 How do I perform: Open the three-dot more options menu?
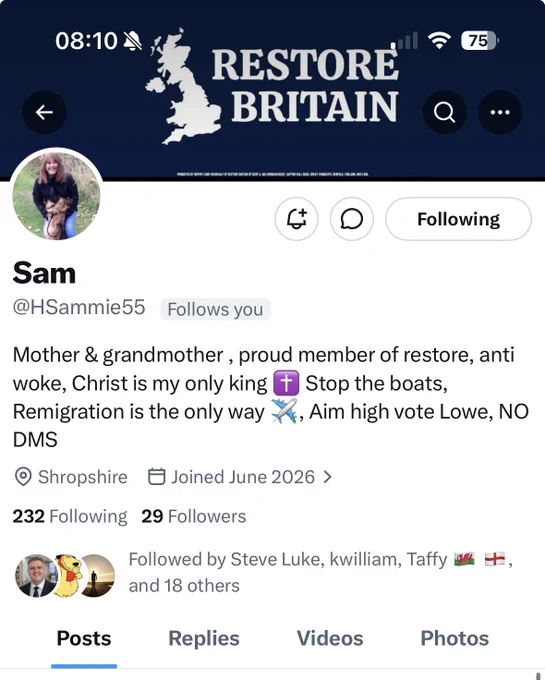pyautogui.click(x=500, y=112)
